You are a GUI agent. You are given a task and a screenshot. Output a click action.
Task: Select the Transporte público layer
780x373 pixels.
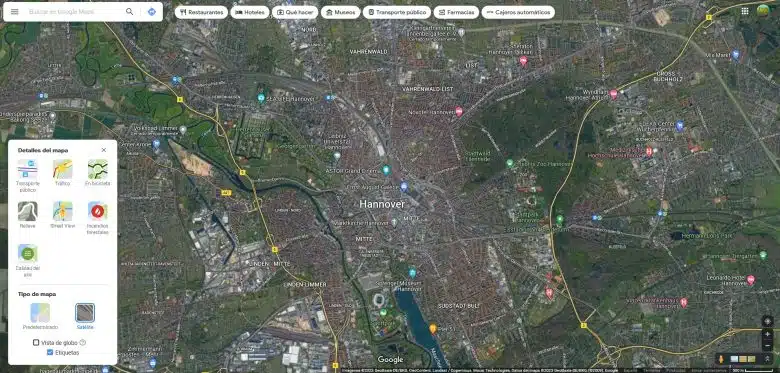pos(27,175)
